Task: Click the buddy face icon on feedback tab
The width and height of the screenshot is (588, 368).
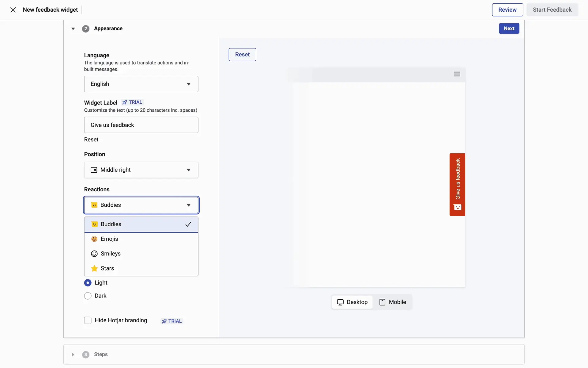Action: pos(457,208)
